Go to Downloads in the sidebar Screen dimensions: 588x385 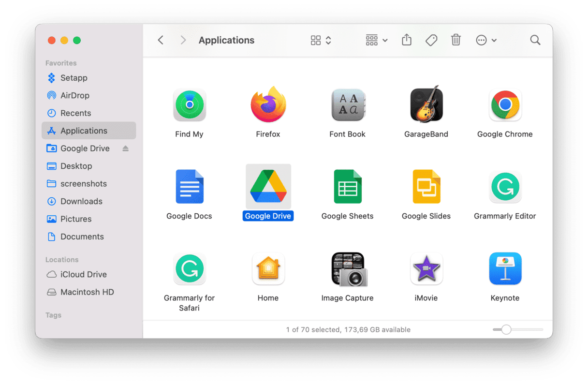[x=81, y=201]
